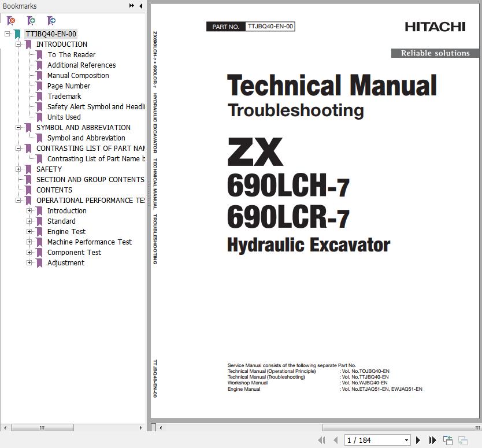Viewport: 482px width, 448px height.
Task: Click the bookmark destination arrow icon
Action: tap(51, 21)
